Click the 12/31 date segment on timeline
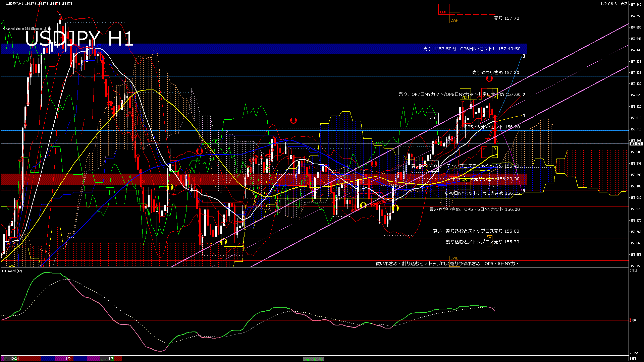 tap(14, 359)
